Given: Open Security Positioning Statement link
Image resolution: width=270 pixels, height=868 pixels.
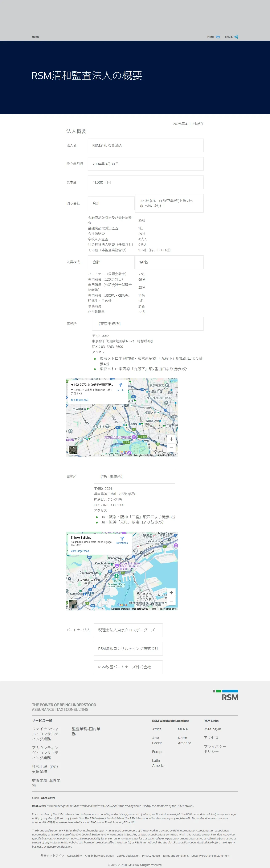Looking at the screenshot, I should pos(210,856).
